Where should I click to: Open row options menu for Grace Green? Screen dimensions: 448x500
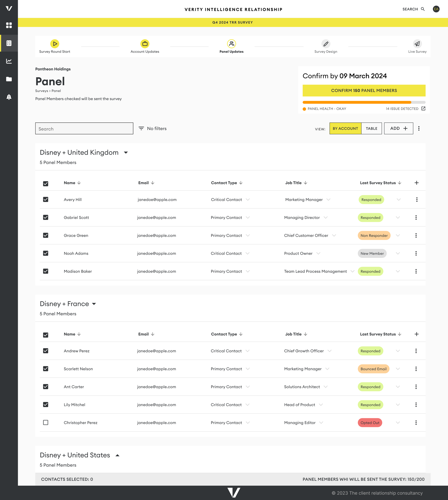click(416, 235)
